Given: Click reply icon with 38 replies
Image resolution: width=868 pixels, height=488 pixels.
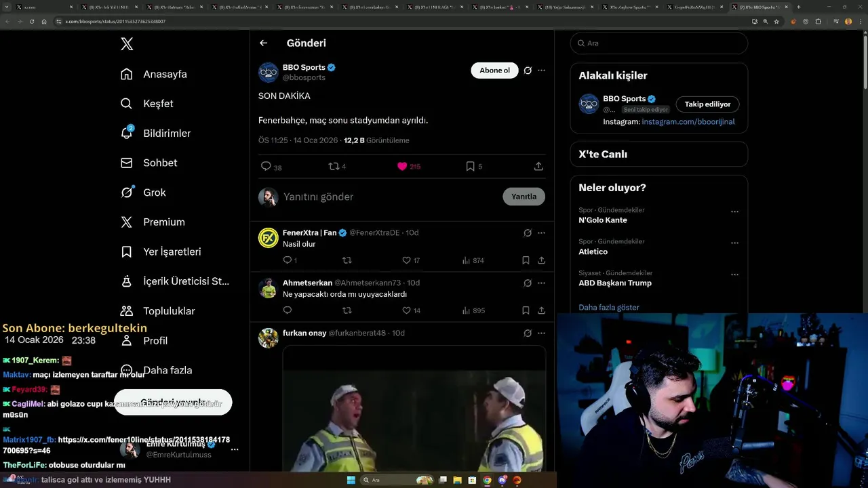Looking at the screenshot, I should click(x=266, y=166).
